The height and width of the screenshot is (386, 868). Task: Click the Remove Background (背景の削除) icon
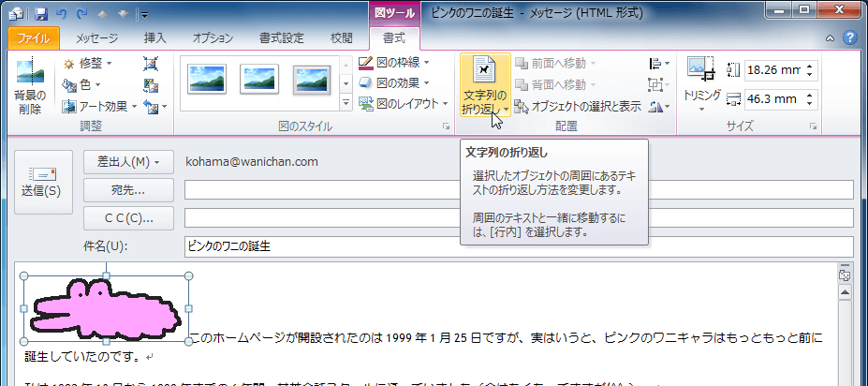[x=30, y=86]
